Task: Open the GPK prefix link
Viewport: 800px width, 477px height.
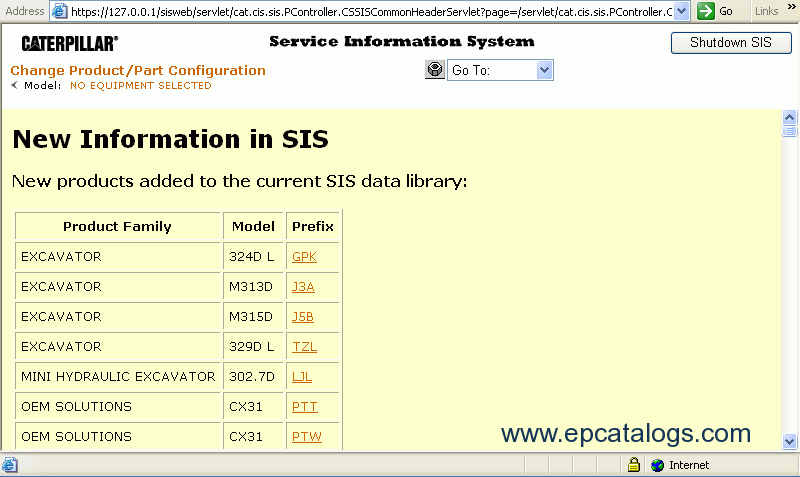Action: 304,257
